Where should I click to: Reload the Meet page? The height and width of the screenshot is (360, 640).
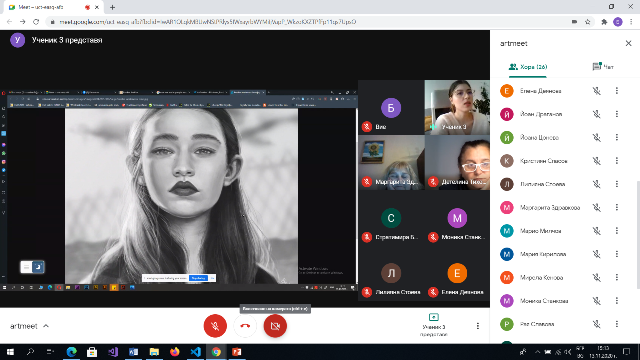(x=36, y=22)
